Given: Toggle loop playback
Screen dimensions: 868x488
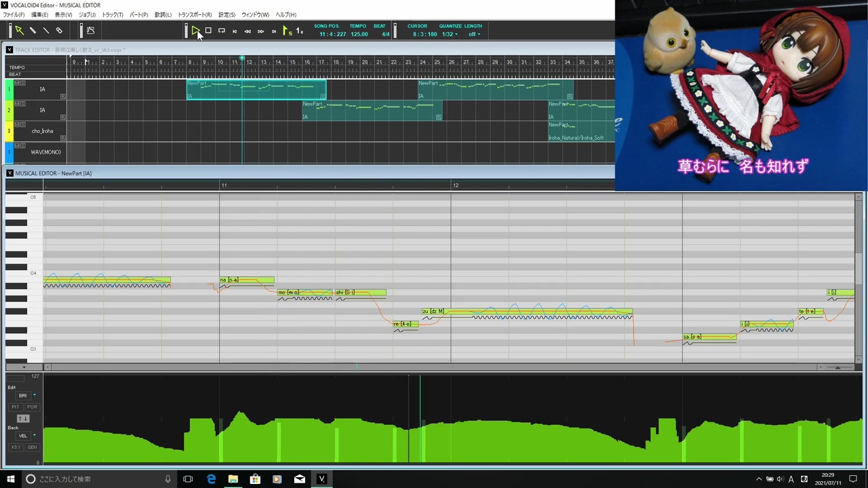Looking at the screenshot, I should (222, 30).
